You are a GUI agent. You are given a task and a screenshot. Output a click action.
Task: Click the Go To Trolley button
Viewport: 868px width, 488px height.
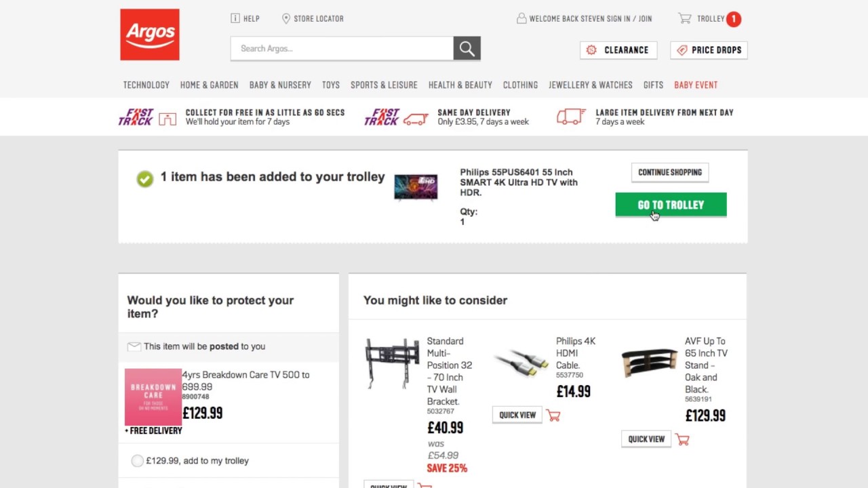point(671,205)
